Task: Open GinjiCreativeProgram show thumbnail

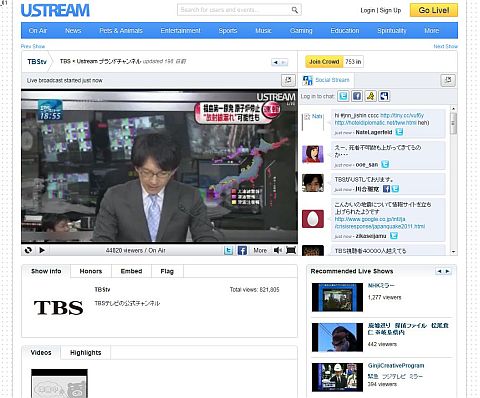Action: 337,377
